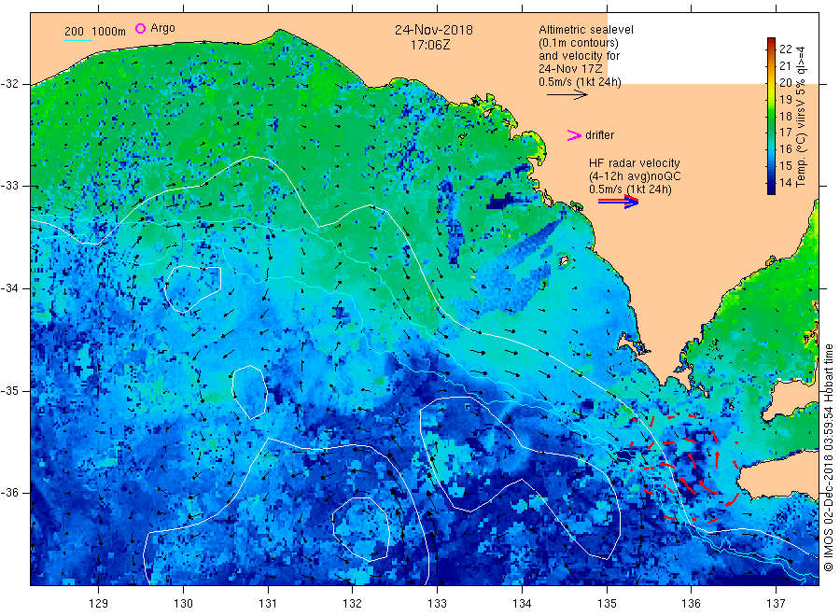This screenshot has height=616, width=840.
Task: Click the 'Temp. (°C) viirsV 5% ql>=4' label
Action: click(801, 117)
